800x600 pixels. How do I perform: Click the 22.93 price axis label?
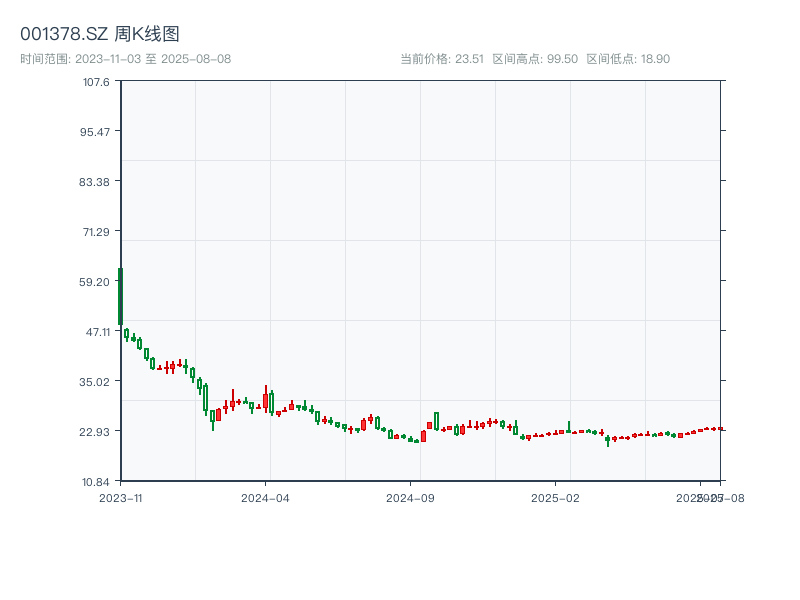97,431
